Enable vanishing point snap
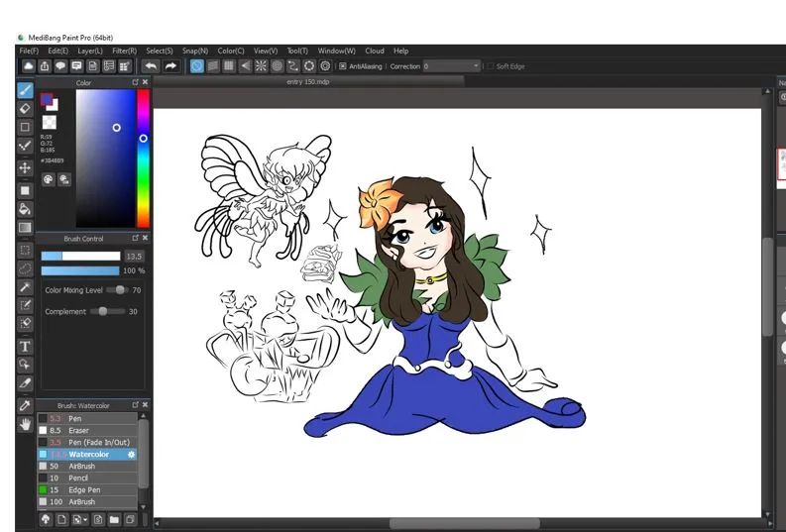Screen dimensions: 786x532 tap(245, 66)
